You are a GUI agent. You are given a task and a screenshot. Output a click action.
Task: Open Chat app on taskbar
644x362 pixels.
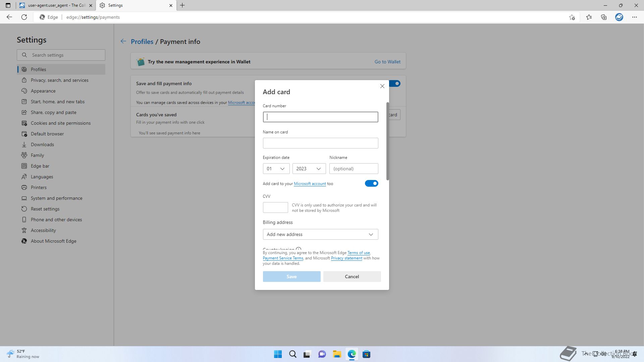(x=322, y=354)
